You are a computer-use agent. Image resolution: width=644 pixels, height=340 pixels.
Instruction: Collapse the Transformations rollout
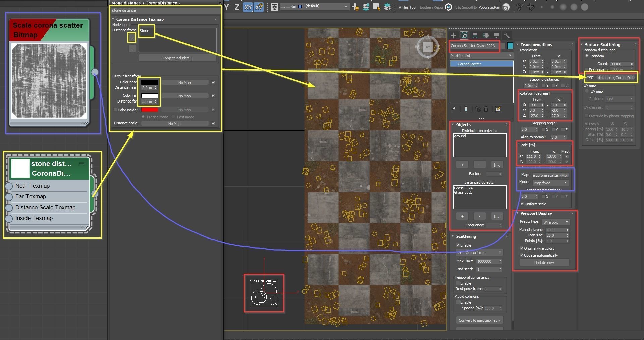[517, 45]
